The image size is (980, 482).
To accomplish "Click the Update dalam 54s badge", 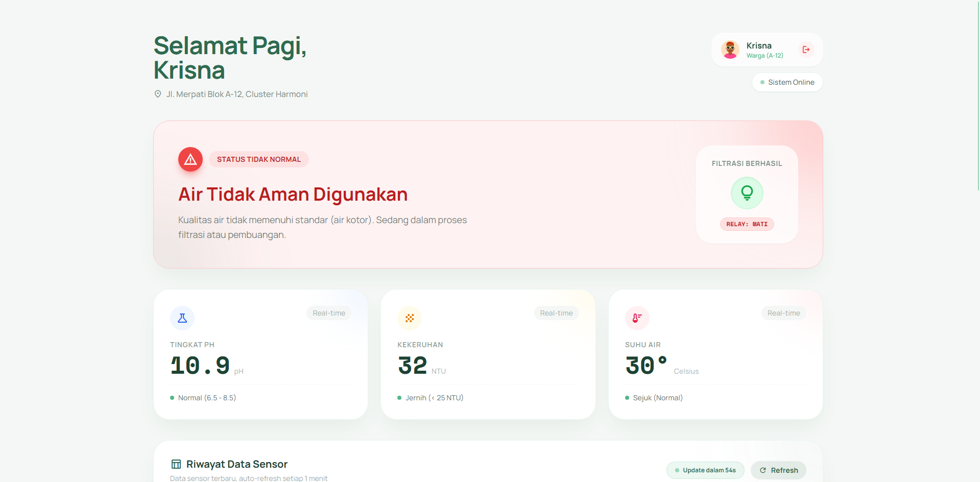I will coord(705,470).
